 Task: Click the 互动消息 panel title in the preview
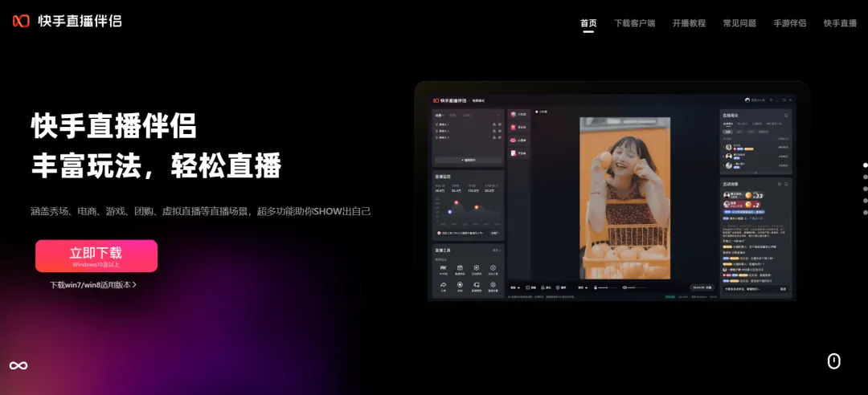(x=731, y=184)
